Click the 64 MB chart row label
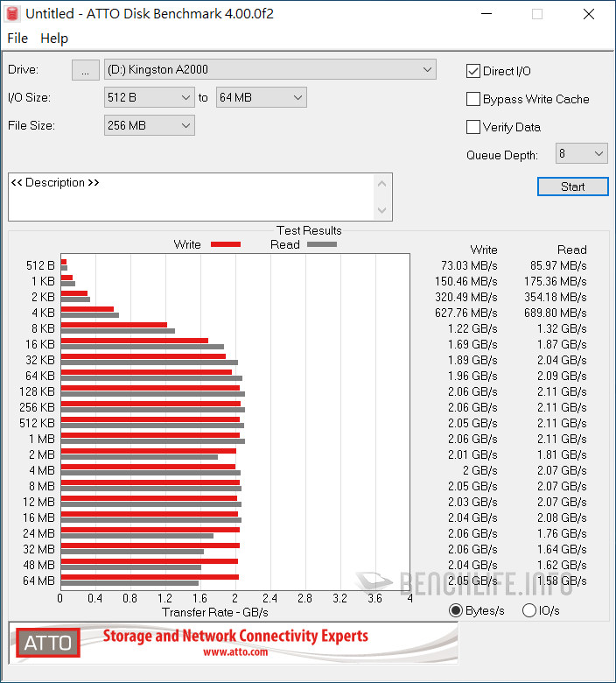Screen dimensions: 616x683 point(38,581)
